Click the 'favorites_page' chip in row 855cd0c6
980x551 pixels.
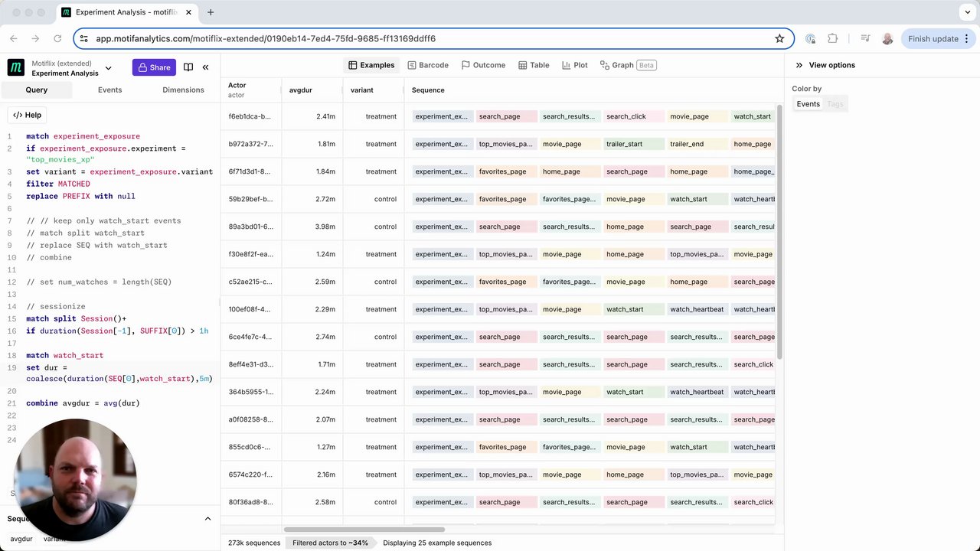[505, 447]
